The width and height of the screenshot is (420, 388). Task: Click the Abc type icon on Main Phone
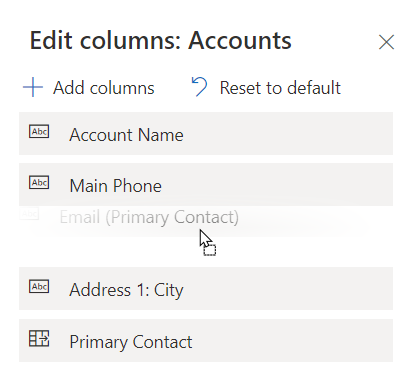39,183
